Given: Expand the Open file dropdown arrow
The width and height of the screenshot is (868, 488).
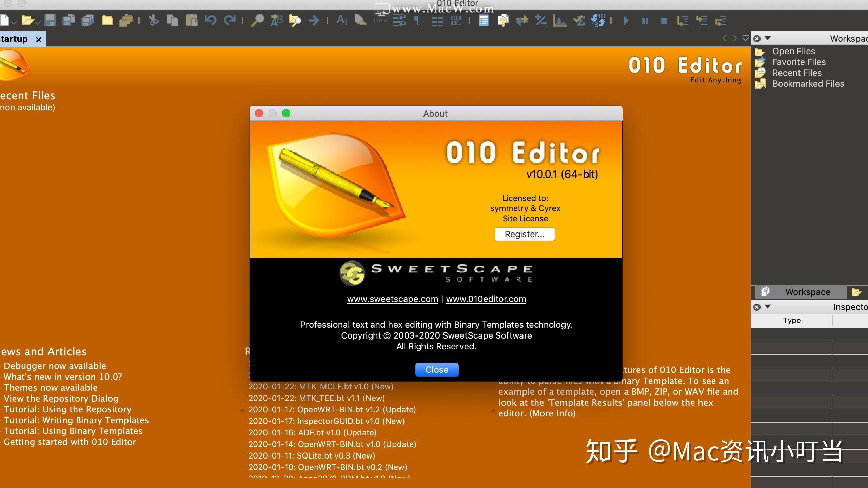Looking at the screenshot, I should tap(38, 23).
